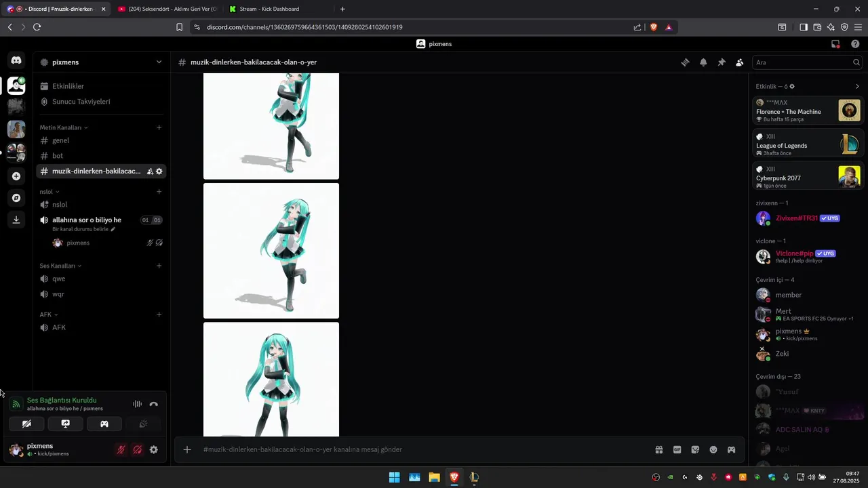Expand Etkinlik panel chevron arrow

pos(857,87)
